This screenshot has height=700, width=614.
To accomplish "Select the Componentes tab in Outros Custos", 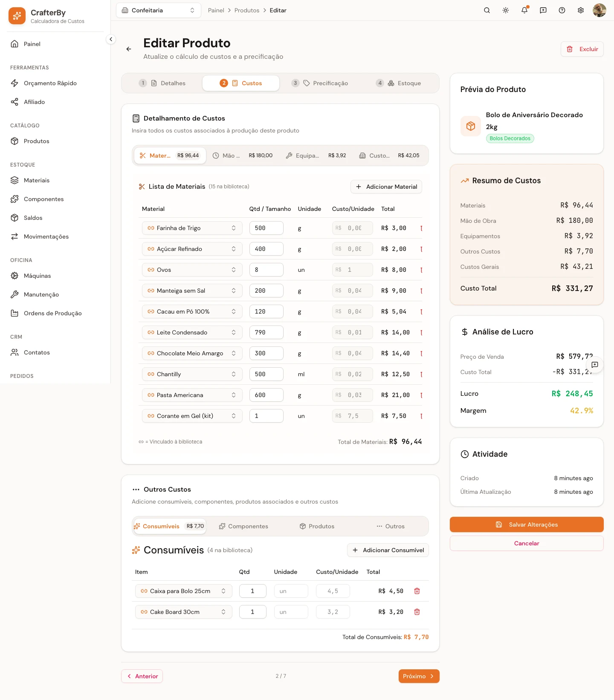I will pos(243,526).
